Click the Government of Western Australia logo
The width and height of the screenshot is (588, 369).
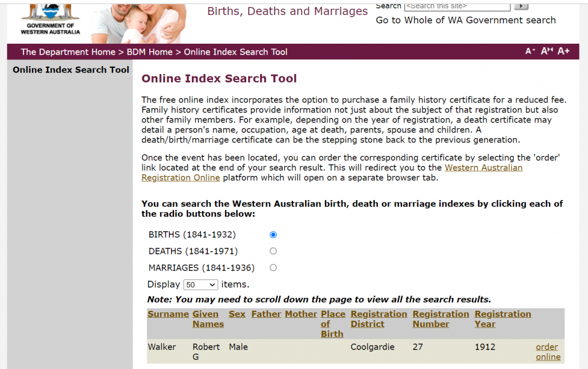(x=50, y=19)
